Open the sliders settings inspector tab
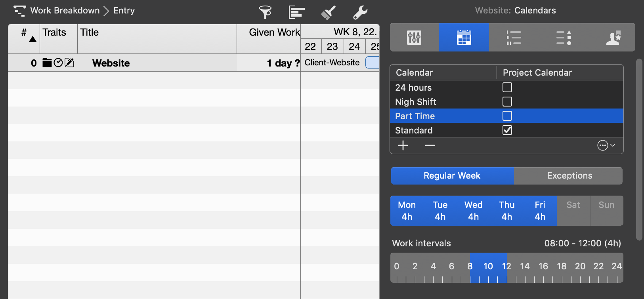This screenshot has width=644, height=299. [x=414, y=38]
